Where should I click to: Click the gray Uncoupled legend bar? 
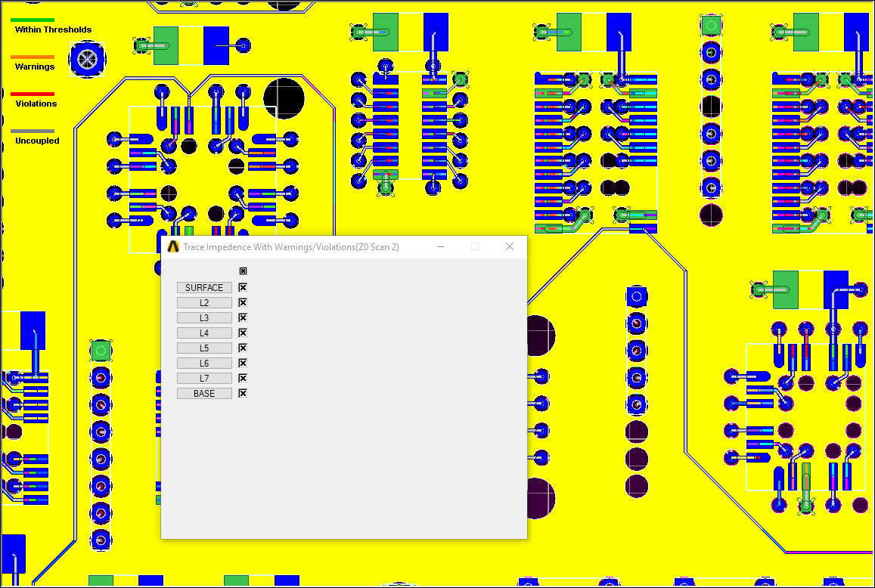[x=33, y=129]
